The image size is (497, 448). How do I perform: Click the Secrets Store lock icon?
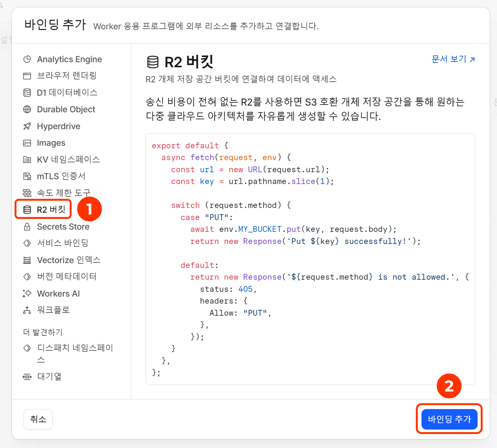pyautogui.click(x=27, y=227)
